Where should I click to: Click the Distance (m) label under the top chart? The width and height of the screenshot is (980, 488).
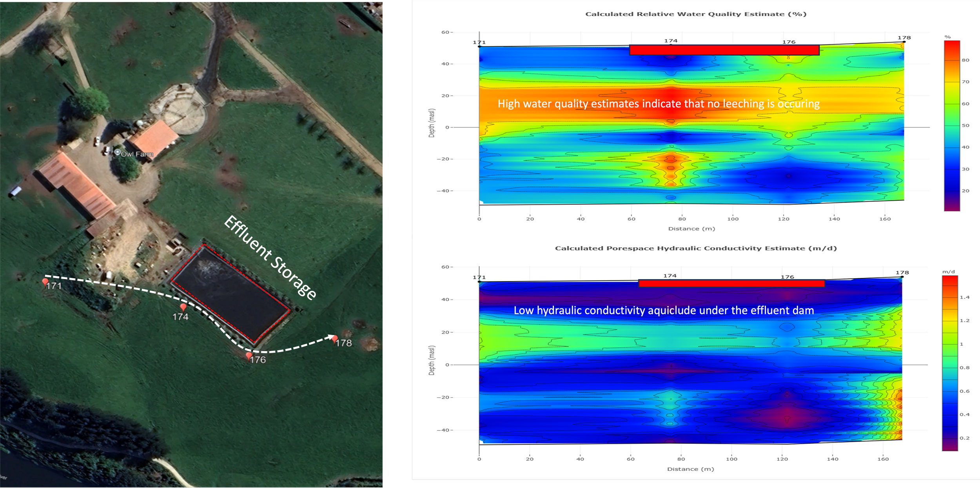pos(691,229)
